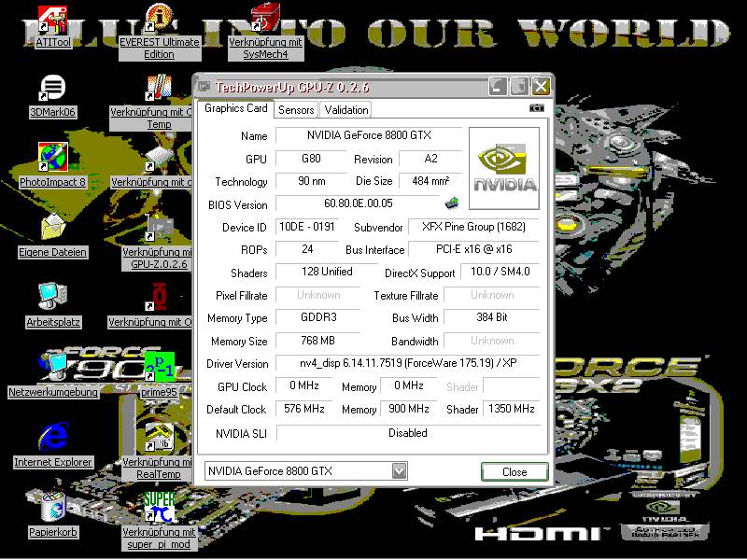Open the SysMech4 shortcut icon
This screenshot has width=747, height=560.
tap(265, 19)
